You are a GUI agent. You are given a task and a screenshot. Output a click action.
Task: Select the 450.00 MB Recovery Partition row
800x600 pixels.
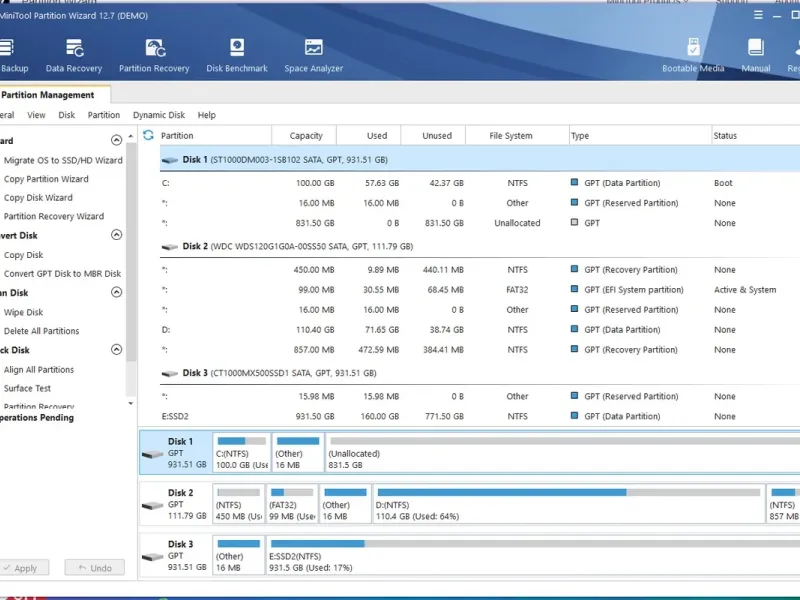click(480, 269)
